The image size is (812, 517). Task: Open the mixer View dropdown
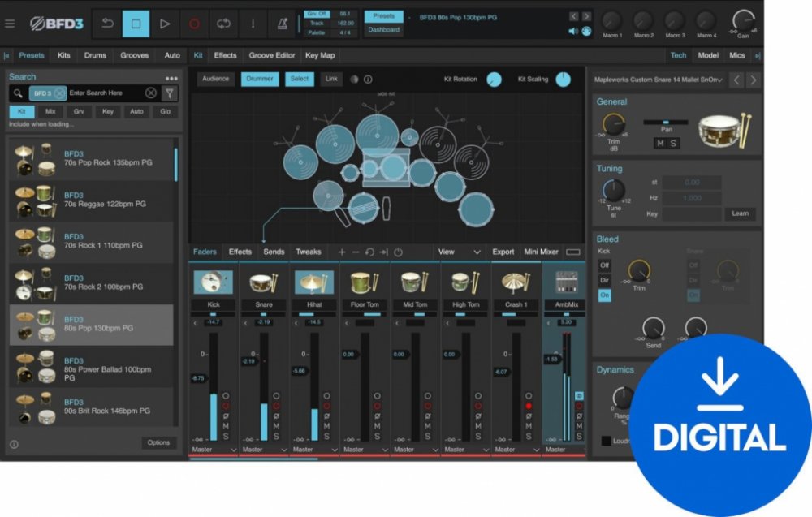coord(460,252)
